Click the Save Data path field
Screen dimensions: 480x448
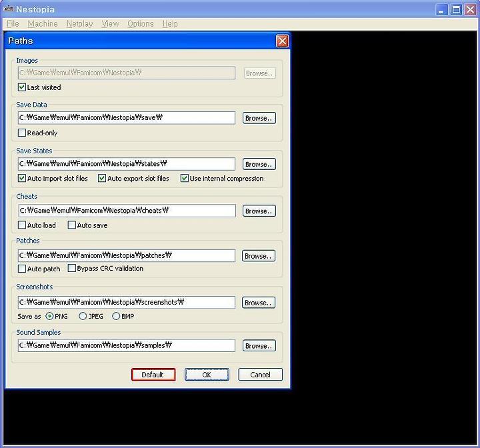coord(127,118)
